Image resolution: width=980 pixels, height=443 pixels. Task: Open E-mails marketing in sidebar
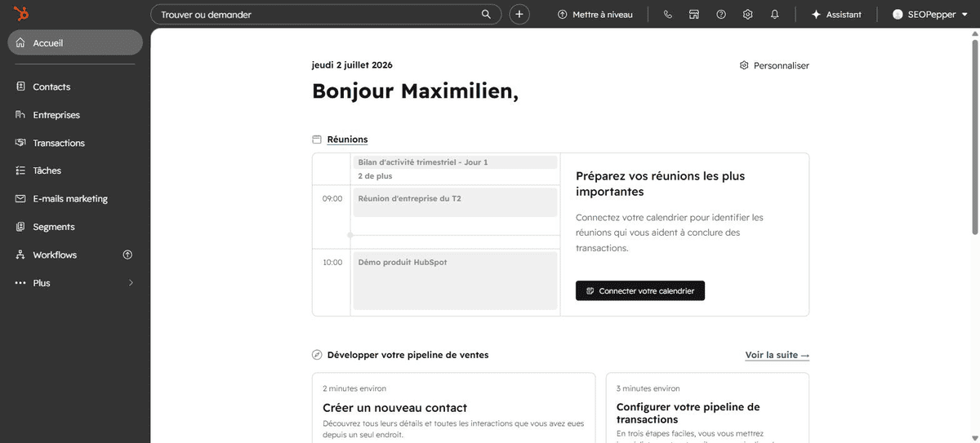coord(75,199)
